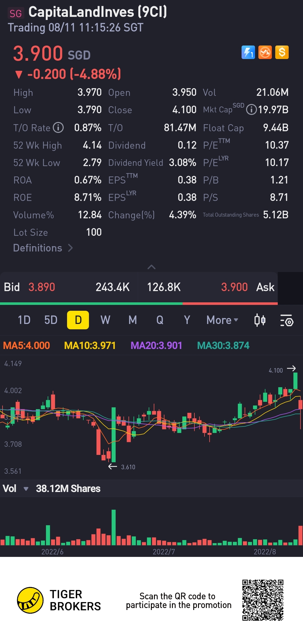This screenshot has width=303, height=644.
Task: Tap the orange chart badge icon
Action: coord(265,52)
